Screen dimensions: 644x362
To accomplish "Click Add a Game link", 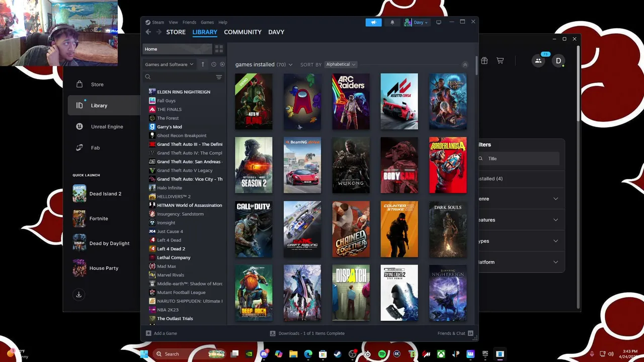I will click(166, 333).
